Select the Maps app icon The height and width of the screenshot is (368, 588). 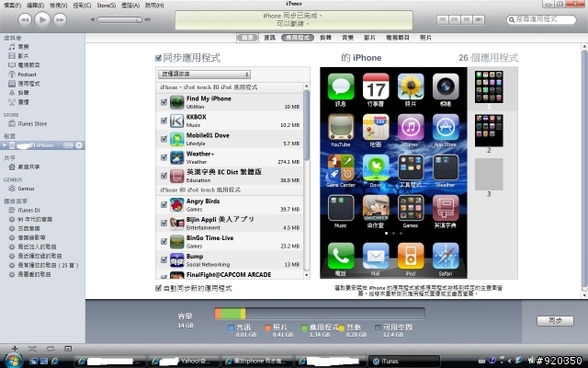coord(376,127)
